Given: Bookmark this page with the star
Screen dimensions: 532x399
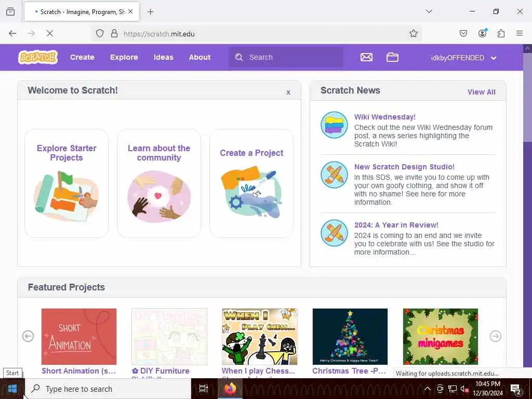Looking at the screenshot, I should 413,33.
